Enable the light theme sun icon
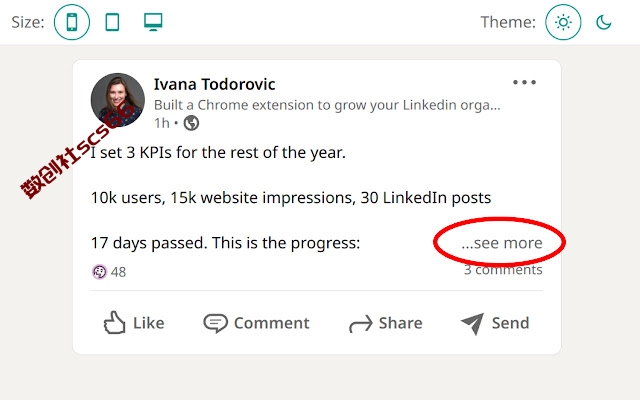The height and width of the screenshot is (400, 640). 563,22
